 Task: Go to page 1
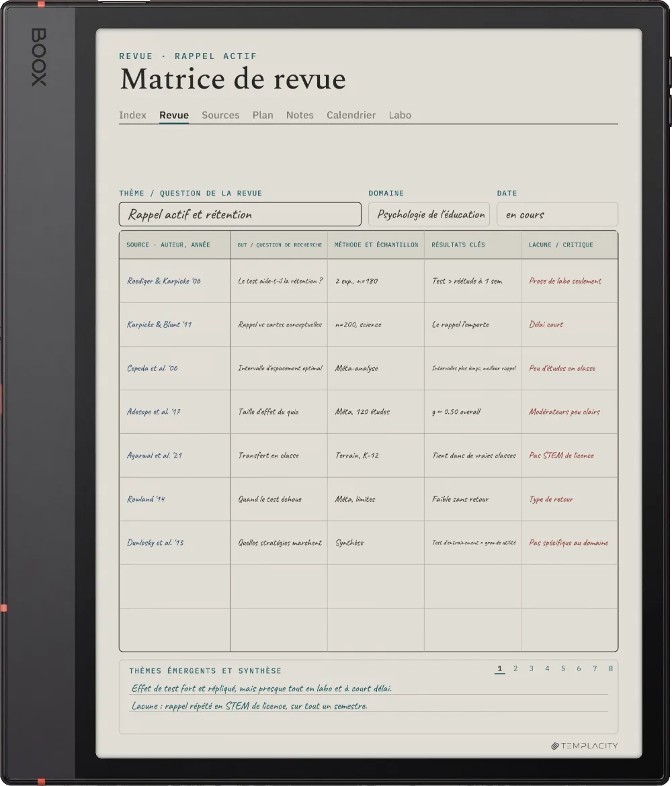499,668
